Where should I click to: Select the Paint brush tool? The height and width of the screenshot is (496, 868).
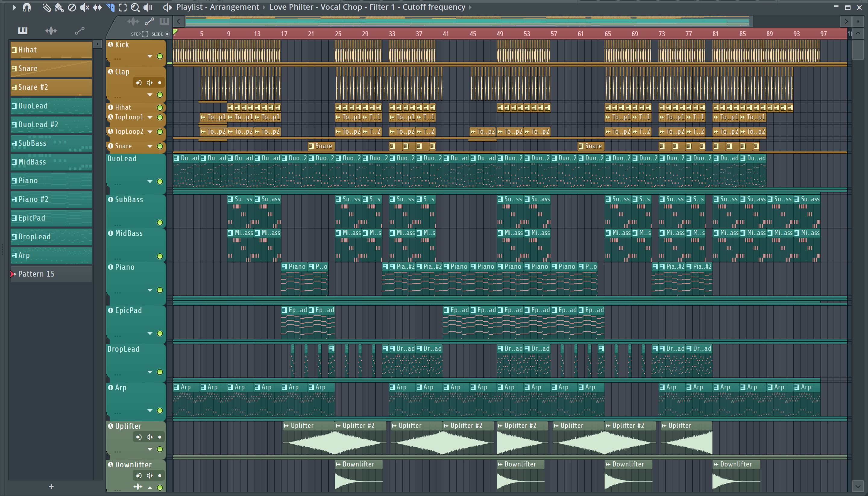[x=59, y=7]
